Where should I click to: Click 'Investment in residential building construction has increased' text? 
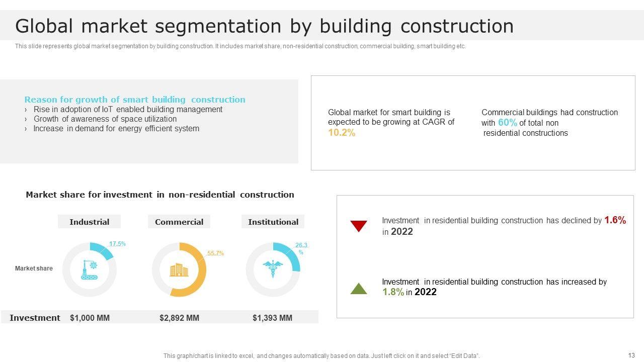coord(495,287)
